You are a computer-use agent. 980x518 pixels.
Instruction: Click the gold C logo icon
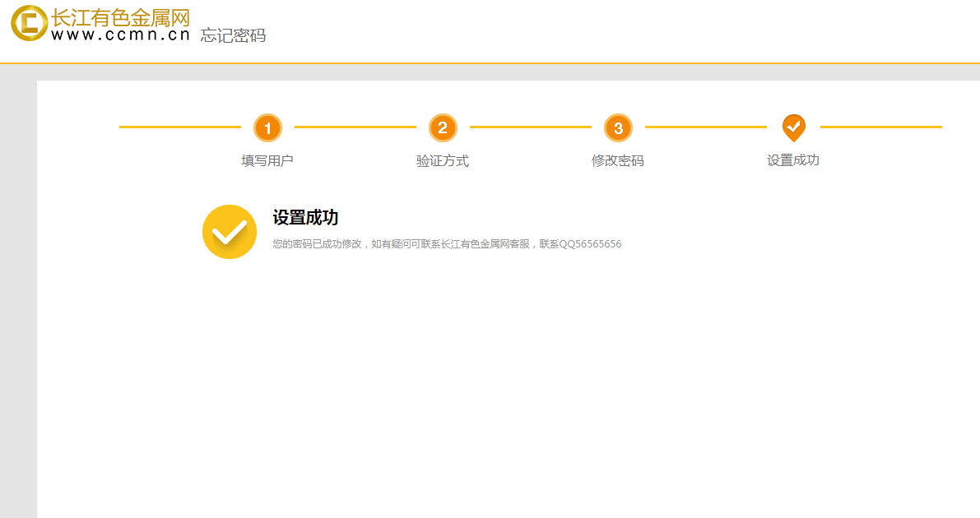tap(29, 23)
